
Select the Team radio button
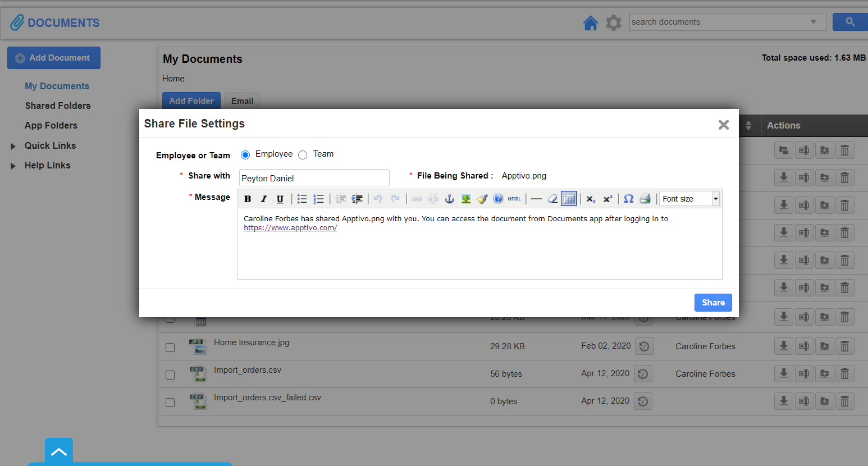(303, 155)
